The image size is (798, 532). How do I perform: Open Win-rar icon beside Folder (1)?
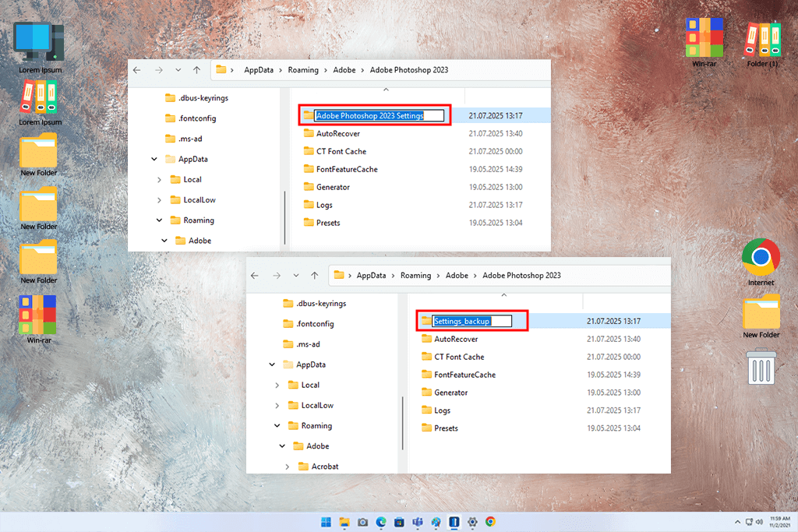(x=704, y=43)
